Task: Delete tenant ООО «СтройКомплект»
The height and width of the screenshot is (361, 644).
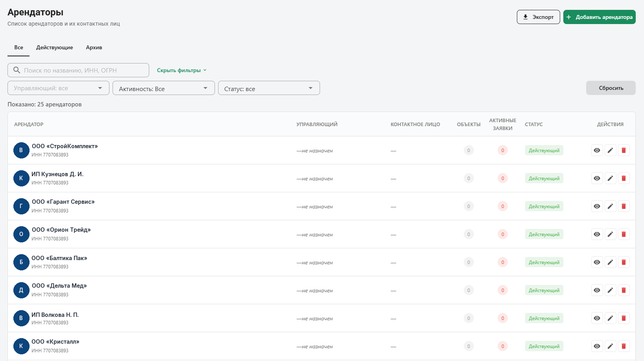Action: (624, 150)
